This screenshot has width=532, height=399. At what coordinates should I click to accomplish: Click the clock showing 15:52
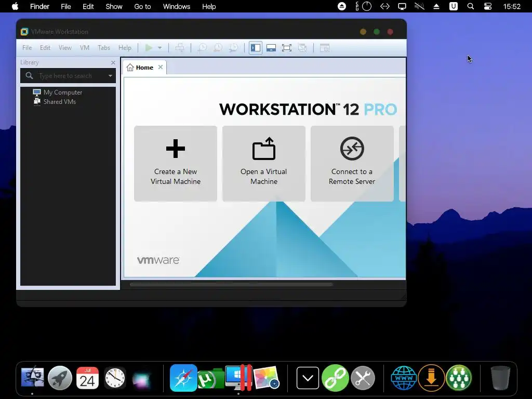512,6
